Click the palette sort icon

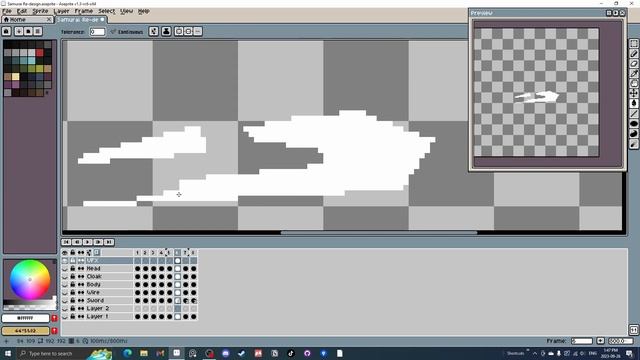19,31
